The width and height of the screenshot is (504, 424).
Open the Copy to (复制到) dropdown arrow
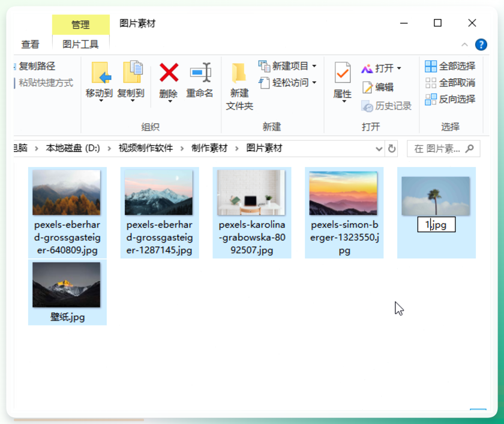[133, 101]
